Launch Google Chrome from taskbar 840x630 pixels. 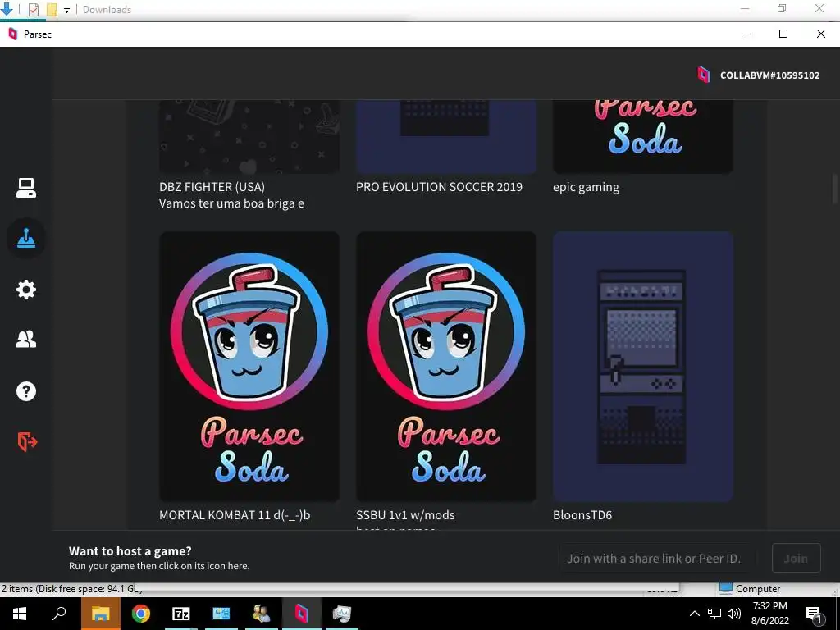(x=141, y=614)
